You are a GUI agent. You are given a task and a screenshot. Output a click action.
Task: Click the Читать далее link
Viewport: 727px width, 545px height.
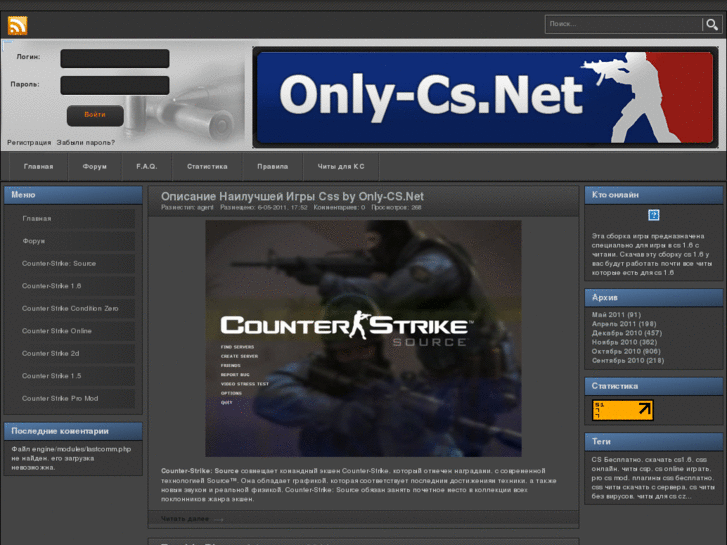point(185,519)
